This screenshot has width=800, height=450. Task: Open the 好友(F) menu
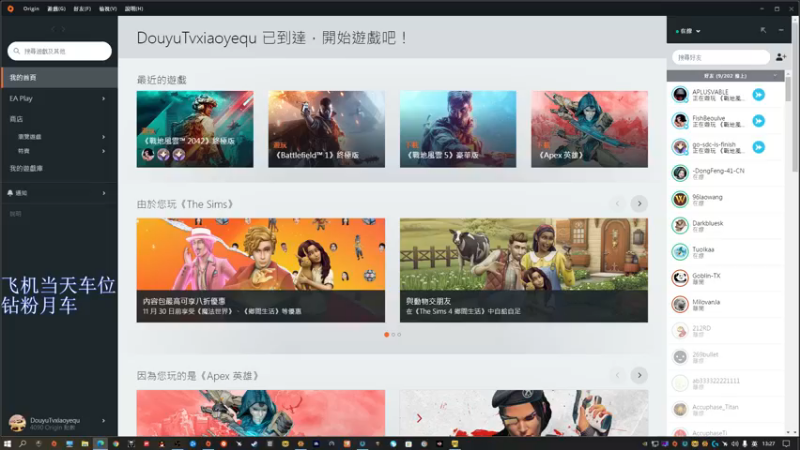pyautogui.click(x=82, y=9)
